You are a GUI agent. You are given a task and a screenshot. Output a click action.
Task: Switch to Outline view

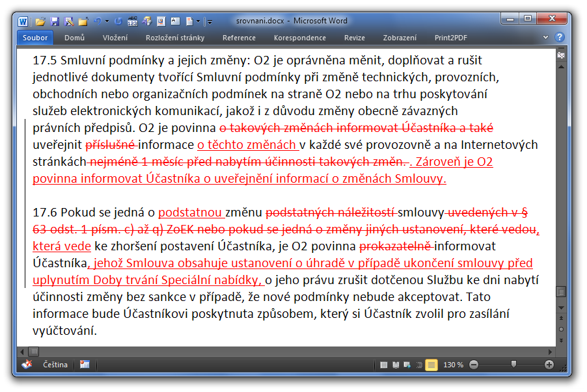click(419, 365)
